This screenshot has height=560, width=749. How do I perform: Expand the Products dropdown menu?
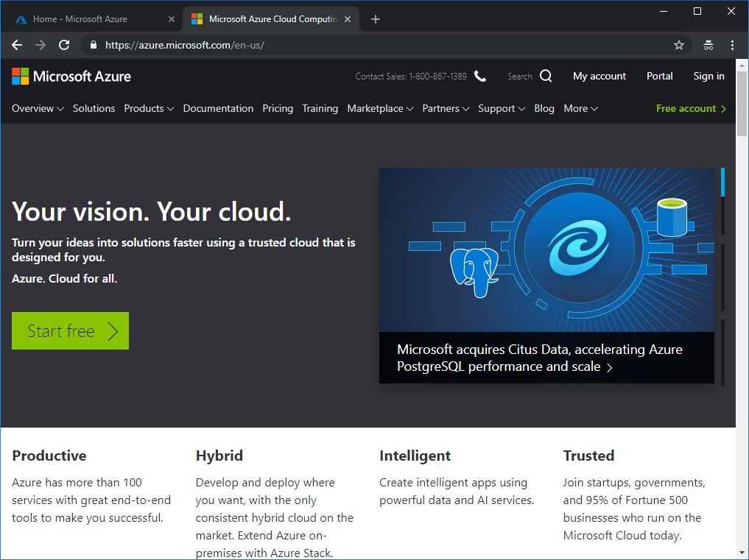pos(149,108)
